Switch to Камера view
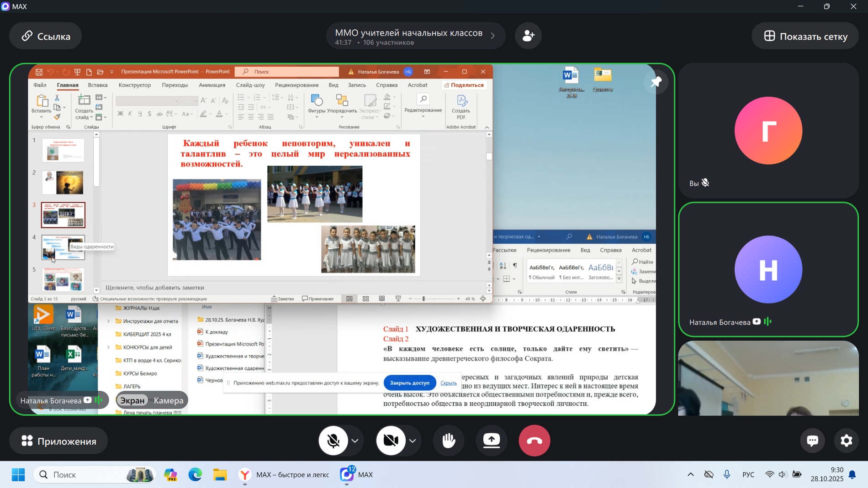 169,400
